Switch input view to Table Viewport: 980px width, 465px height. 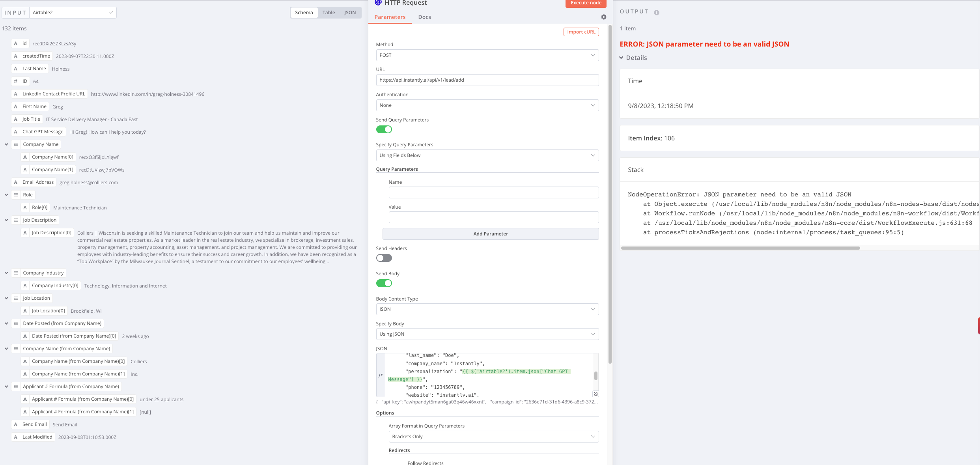click(328, 13)
